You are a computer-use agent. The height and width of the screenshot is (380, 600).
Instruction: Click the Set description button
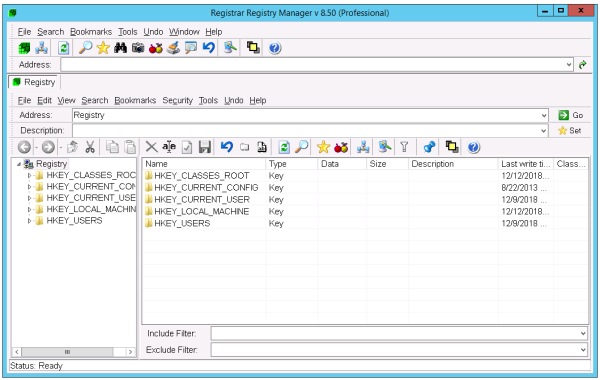point(570,131)
